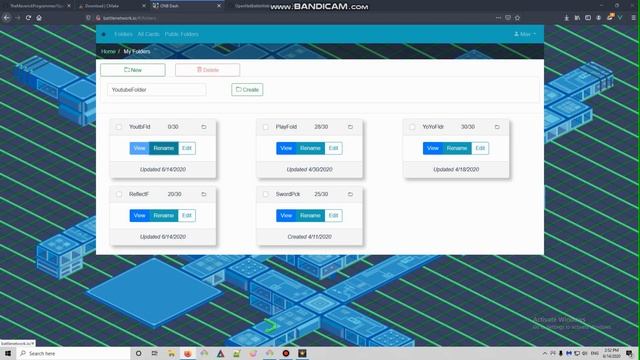Edit the YoYoFldr folder
The width and height of the screenshot is (640, 360).
click(480, 148)
